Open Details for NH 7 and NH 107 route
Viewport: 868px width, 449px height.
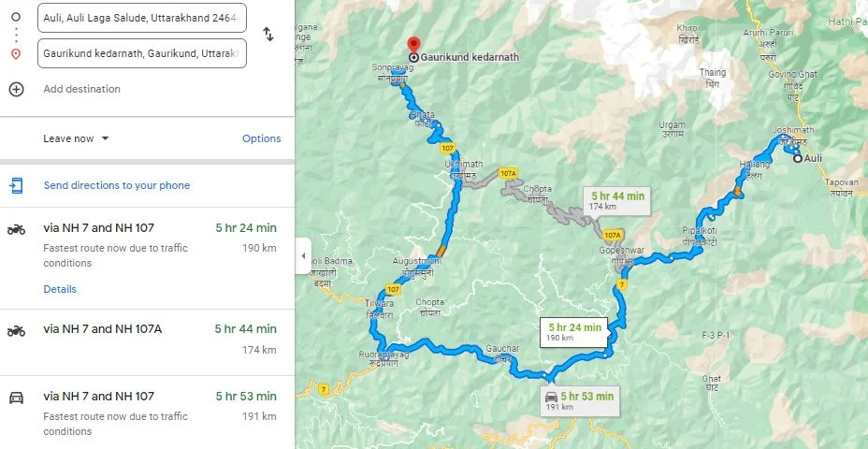pyautogui.click(x=60, y=289)
